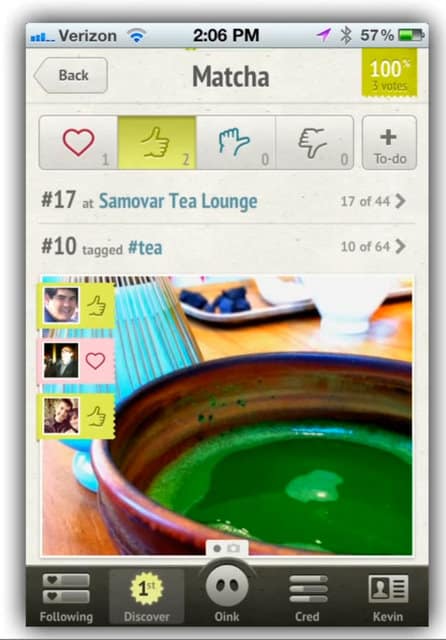View first voter's thumbs-up avatar
Viewport: 446px width, 640px height.
click(61, 305)
